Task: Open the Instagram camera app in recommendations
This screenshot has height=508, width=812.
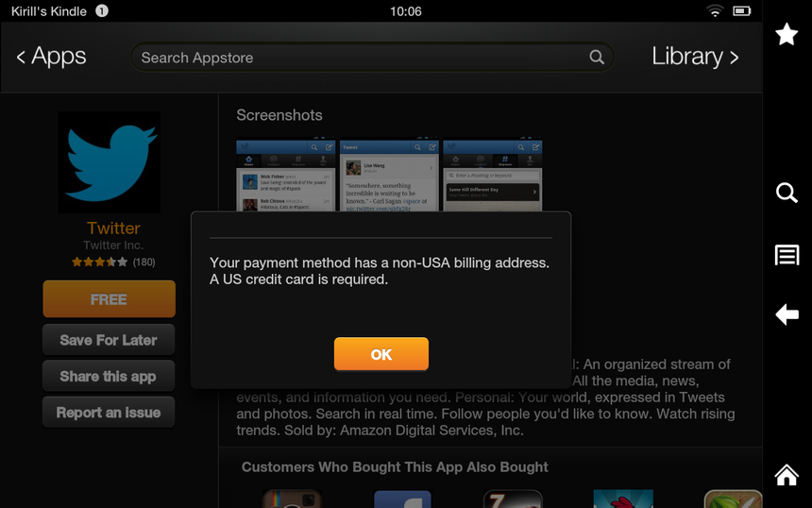Action: (x=292, y=499)
